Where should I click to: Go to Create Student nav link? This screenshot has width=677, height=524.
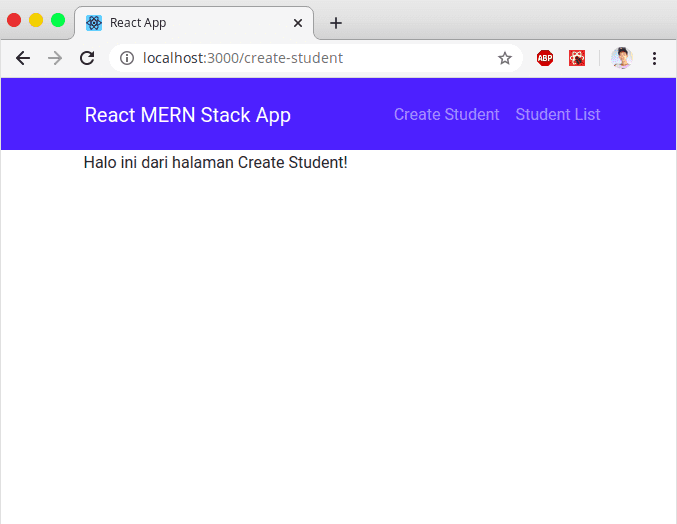click(446, 114)
